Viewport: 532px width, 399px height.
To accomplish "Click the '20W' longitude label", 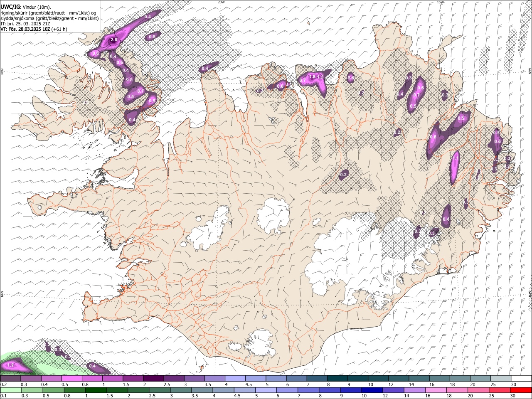I will (x=221, y=2).
